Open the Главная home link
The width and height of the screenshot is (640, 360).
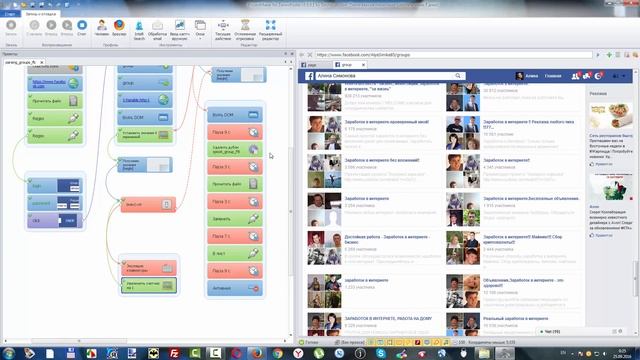pos(553,76)
